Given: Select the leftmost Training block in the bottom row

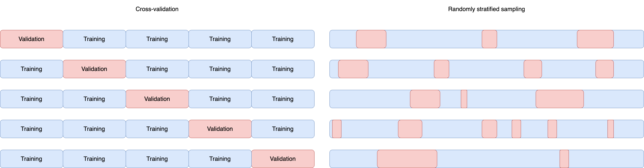Looking at the screenshot, I should (31, 159).
